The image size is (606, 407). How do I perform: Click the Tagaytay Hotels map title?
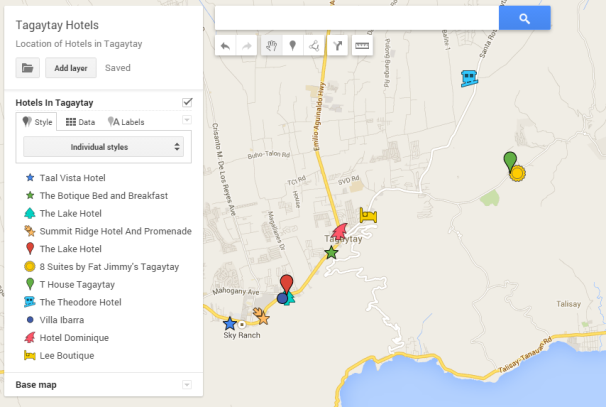[57, 25]
